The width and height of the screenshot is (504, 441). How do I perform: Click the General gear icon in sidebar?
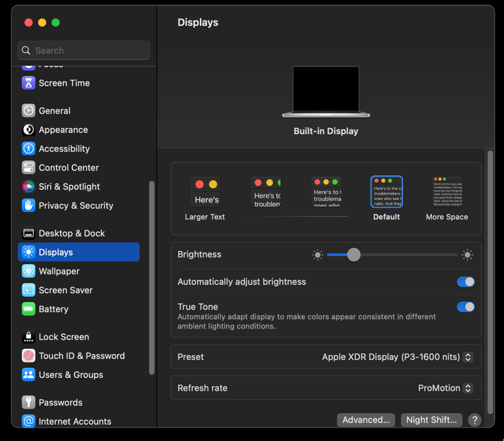(x=28, y=110)
